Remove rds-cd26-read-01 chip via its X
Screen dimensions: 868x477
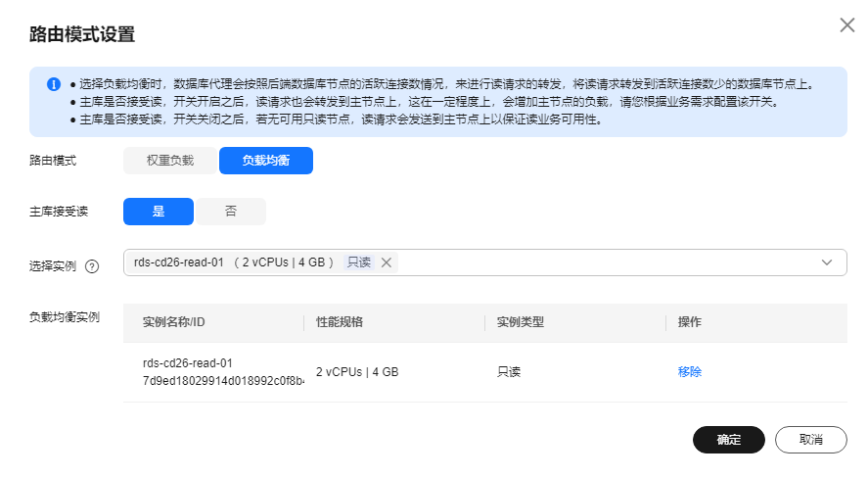click(x=387, y=262)
